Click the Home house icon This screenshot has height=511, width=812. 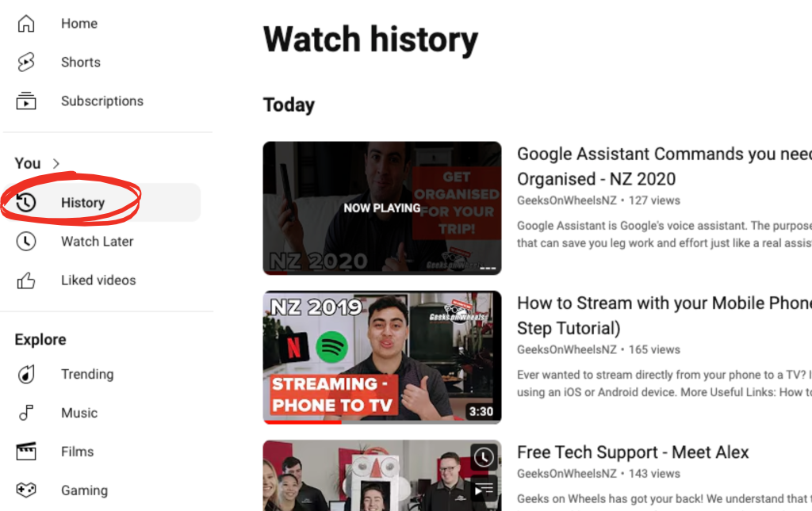point(26,23)
